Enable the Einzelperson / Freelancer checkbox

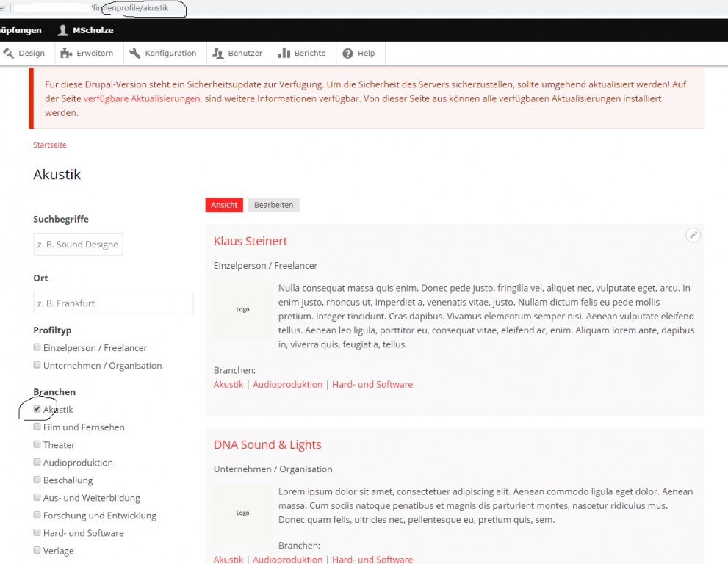pyautogui.click(x=37, y=347)
